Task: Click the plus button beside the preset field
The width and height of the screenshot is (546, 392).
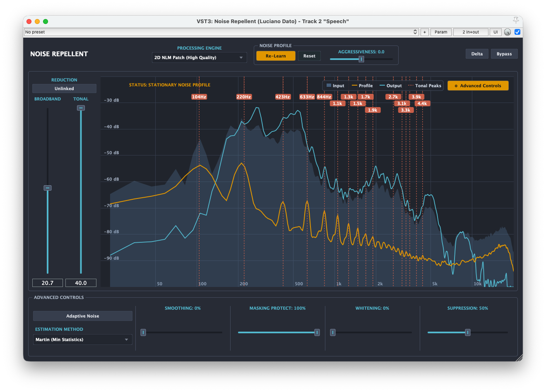Action: [x=424, y=32]
